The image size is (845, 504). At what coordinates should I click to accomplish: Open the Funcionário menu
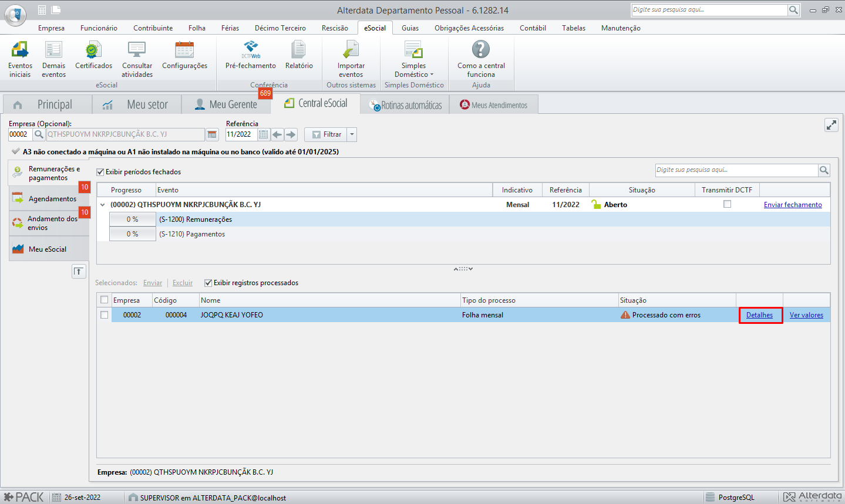(99, 28)
